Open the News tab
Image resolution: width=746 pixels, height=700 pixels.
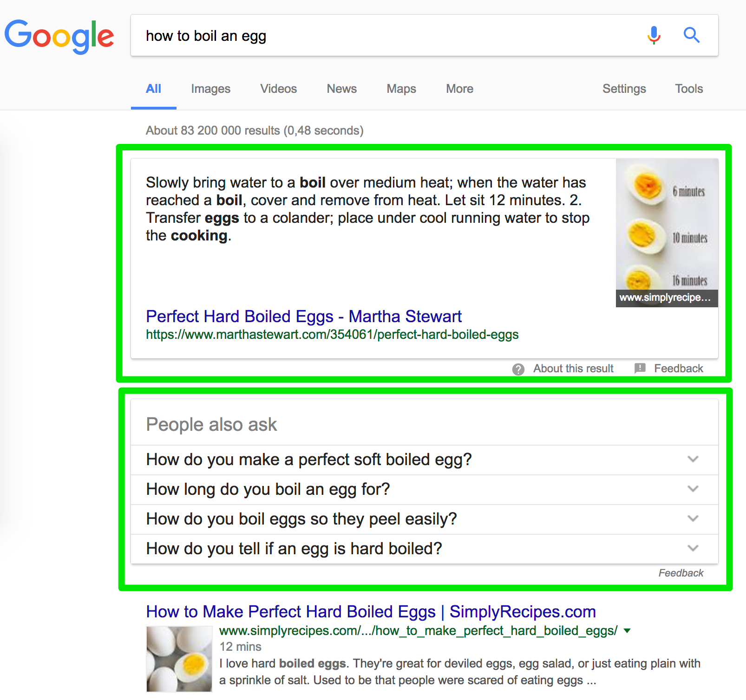342,89
